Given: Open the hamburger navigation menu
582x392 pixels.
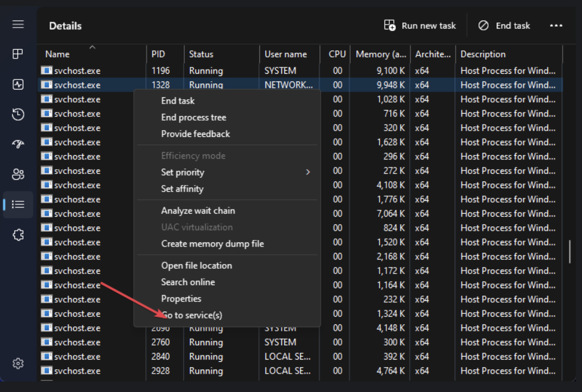Looking at the screenshot, I should coord(18,24).
